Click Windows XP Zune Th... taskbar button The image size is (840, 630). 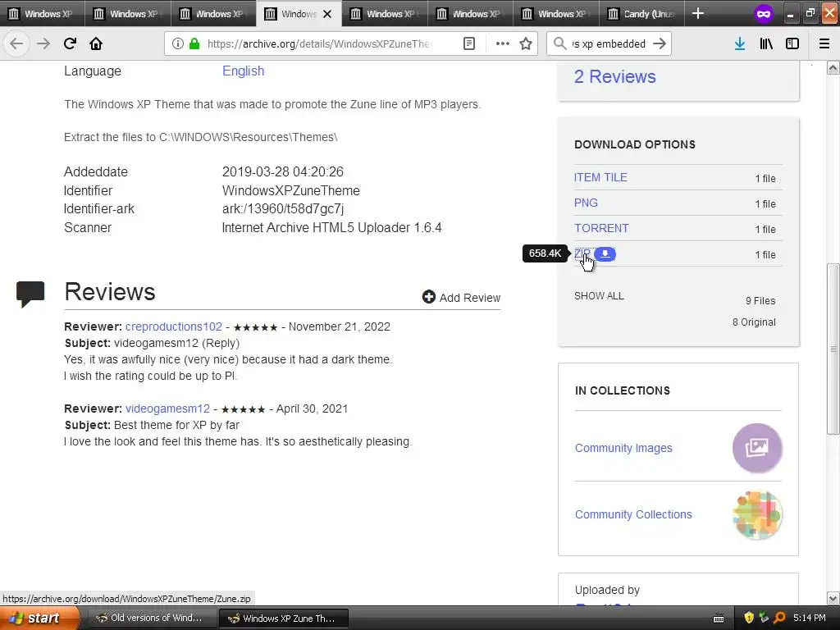pyautogui.click(x=284, y=619)
